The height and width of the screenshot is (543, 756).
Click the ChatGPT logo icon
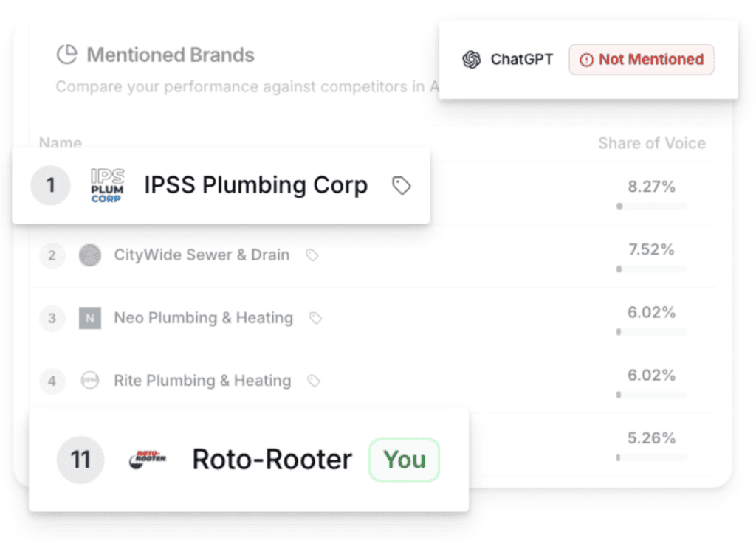(x=471, y=60)
